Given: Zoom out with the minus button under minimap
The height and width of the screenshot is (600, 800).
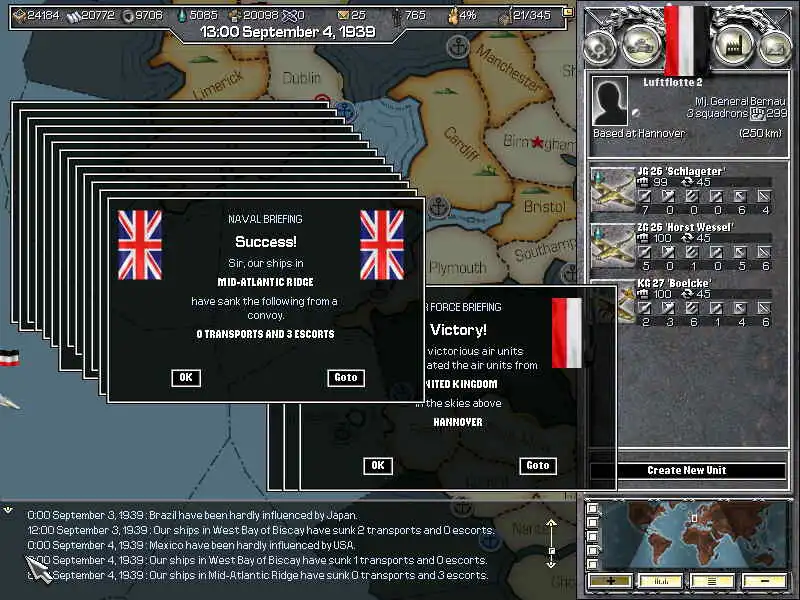Looking at the screenshot, I should point(763,581).
